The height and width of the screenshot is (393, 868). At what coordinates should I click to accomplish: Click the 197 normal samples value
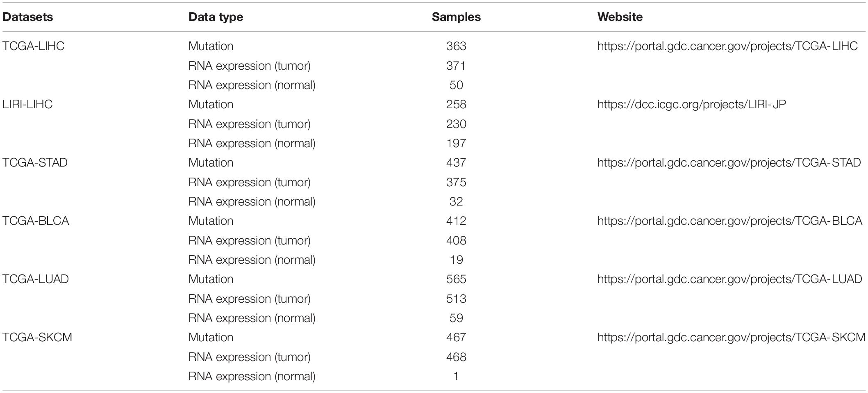(456, 143)
